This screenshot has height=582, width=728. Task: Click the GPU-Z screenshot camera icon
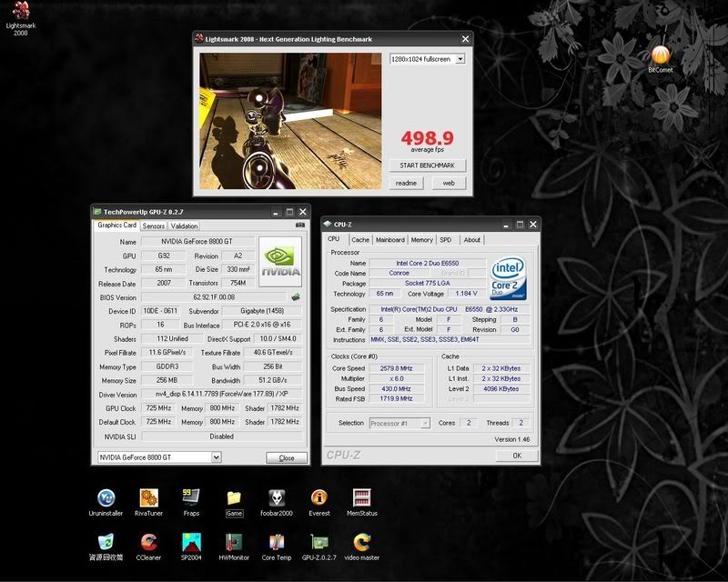pyautogui.click(x=299, y=226)
